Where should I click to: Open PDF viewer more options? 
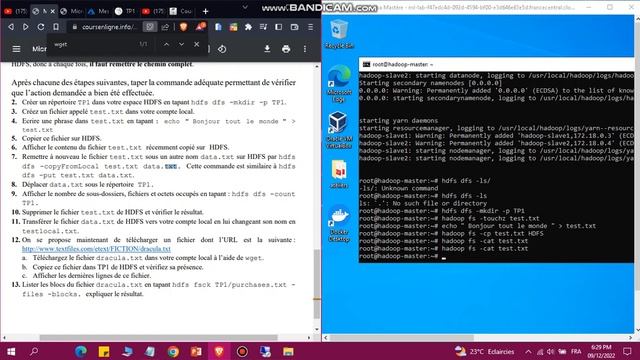point(305,49)
